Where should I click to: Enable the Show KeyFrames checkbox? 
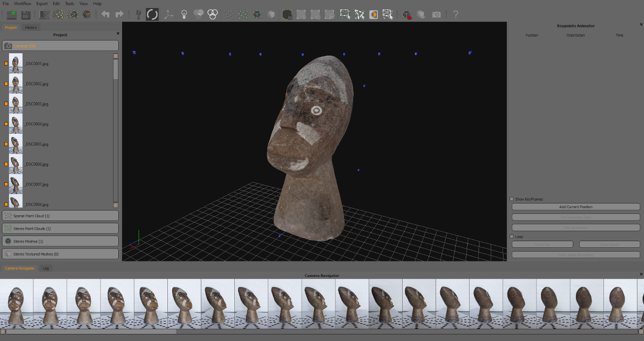pos(512,199)
